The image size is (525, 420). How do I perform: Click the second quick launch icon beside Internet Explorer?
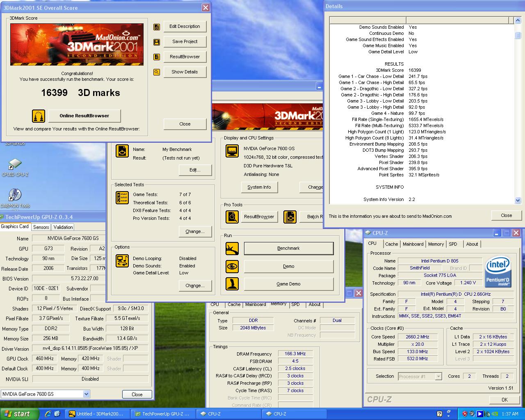tap(57, 414)
